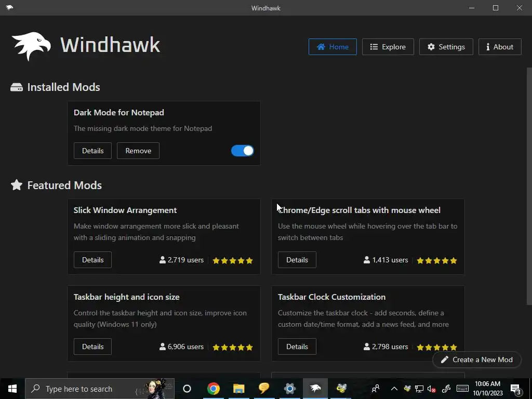Image resolution: width=532 pixels, height=399 pixels.
Task: Open Details for Slick Window Arrangement
Action: [92, 260]
